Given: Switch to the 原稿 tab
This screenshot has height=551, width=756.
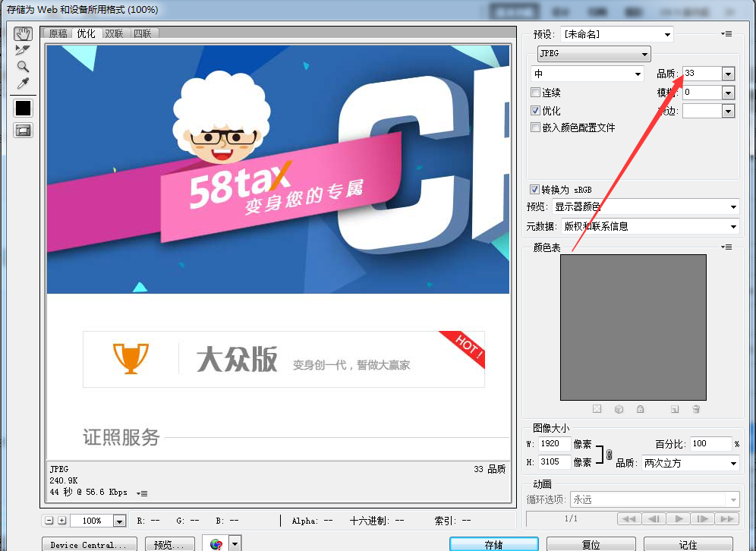Looking at the screenshot, I should (58, 33).
